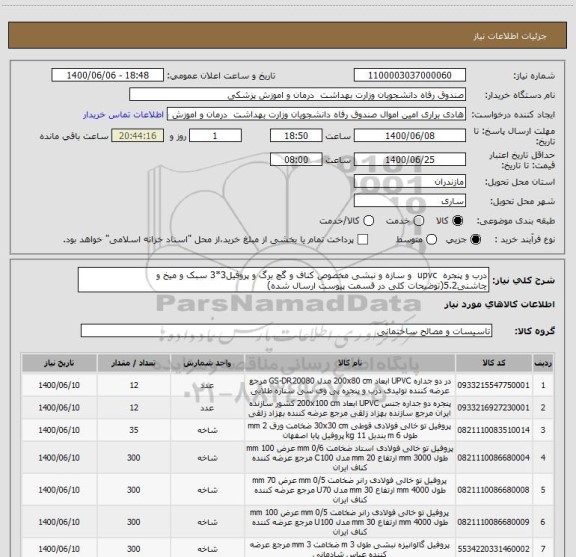Viewport: 576px width, 557px height.
Task: Click the need number field 1100003037000060
Action: pyautogui.click(x=410, y=75)
